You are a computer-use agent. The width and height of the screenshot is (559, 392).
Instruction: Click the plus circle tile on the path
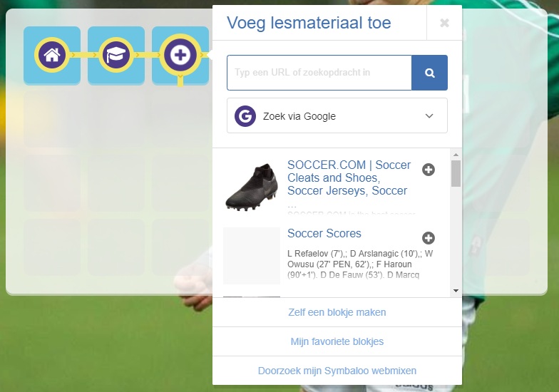[x=180, y=55]
